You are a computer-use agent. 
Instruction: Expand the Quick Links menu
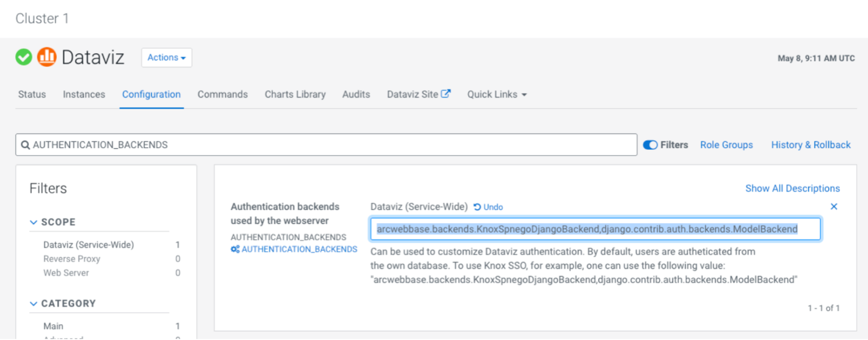(497, 95)
